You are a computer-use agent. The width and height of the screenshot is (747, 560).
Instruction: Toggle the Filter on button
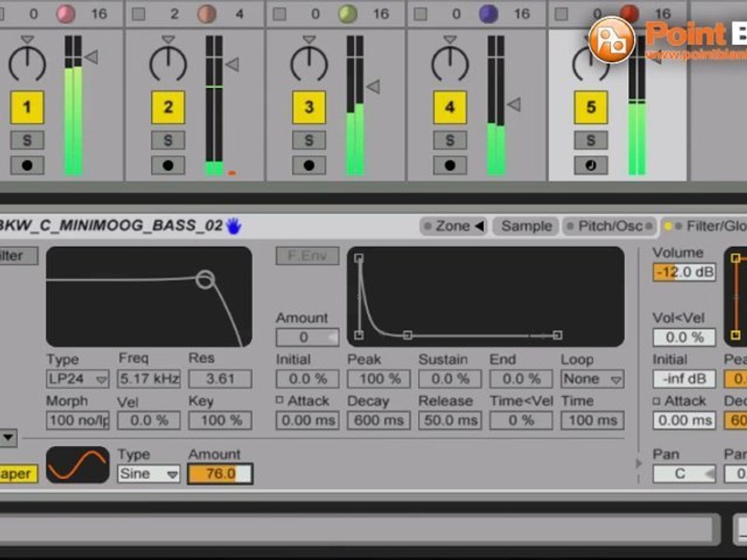click(x=18, y=256)
